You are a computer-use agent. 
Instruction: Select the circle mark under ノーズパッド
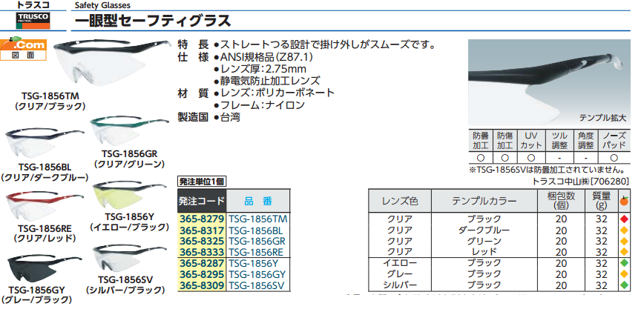click(612, 158)
